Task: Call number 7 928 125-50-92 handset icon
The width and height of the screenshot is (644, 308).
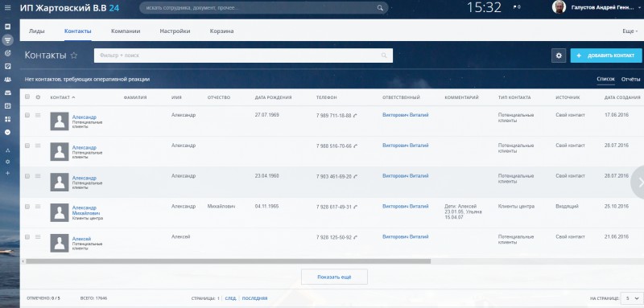Action: tap(355, 237)
